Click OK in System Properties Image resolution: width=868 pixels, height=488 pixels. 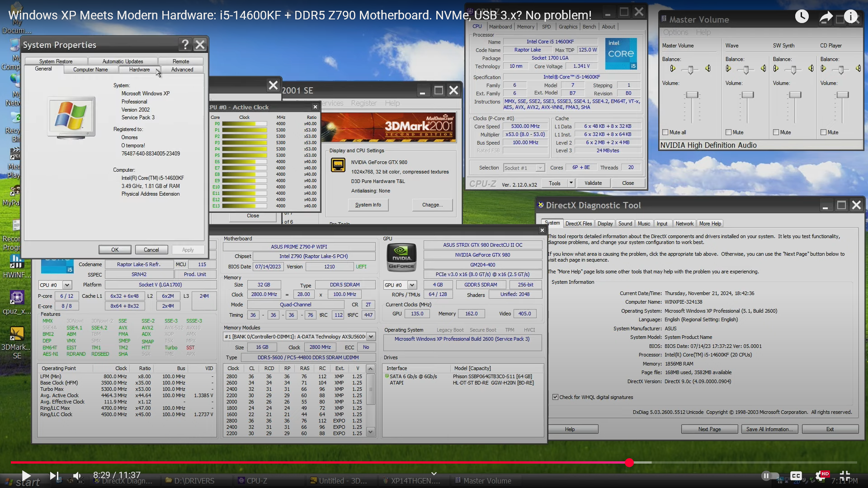coord(115,250)
